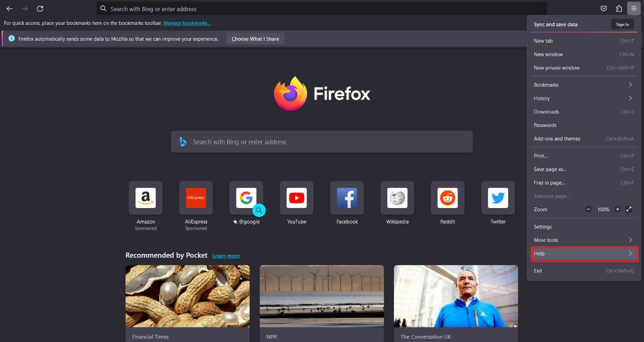
Task: Open the Extensions puzzle icon
Action: pyautogui.click(x=619, y=8)
